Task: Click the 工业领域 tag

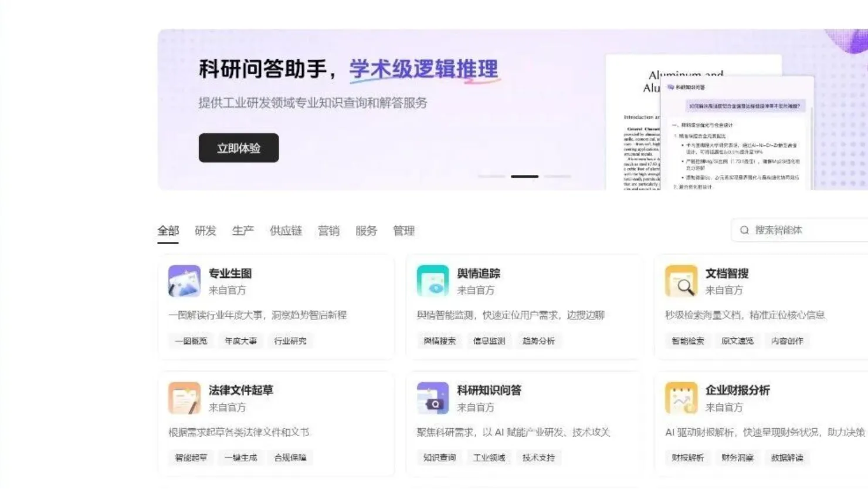Action: pos(489,457)
